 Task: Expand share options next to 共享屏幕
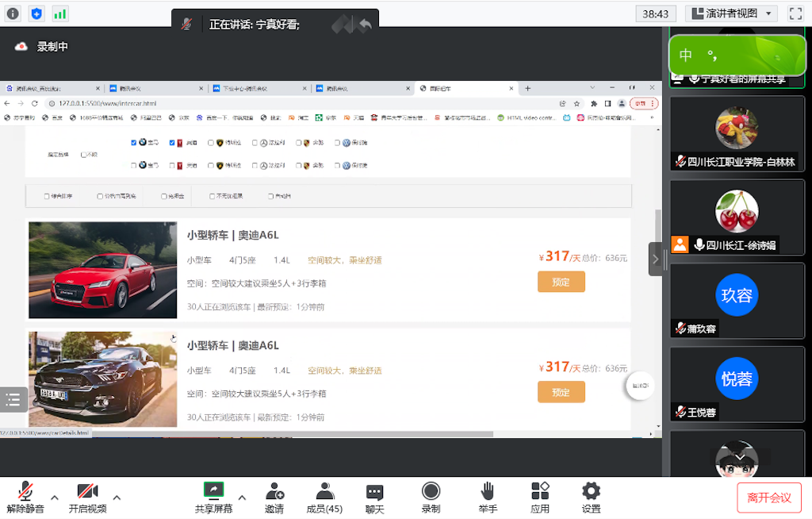(242, 498)
